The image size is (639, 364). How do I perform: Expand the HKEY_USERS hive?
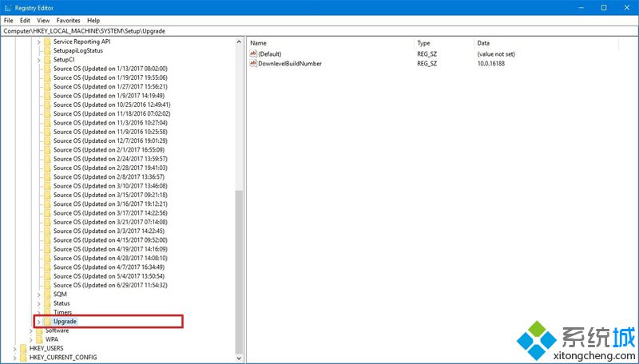point(14,349)
